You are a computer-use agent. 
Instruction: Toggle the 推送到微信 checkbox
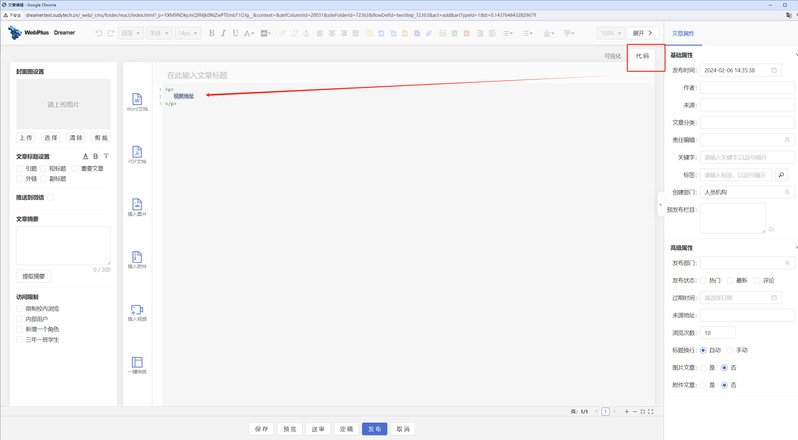click(x=50, y=197)
